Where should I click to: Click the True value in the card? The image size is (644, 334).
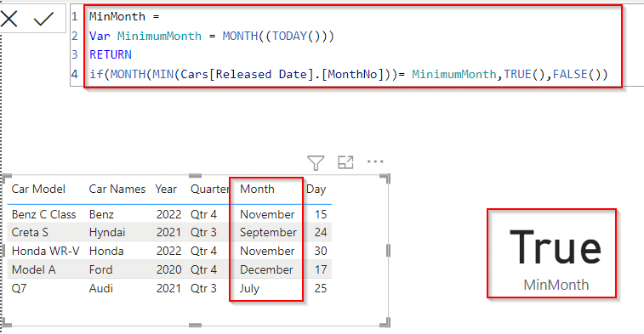click(556, 247)
